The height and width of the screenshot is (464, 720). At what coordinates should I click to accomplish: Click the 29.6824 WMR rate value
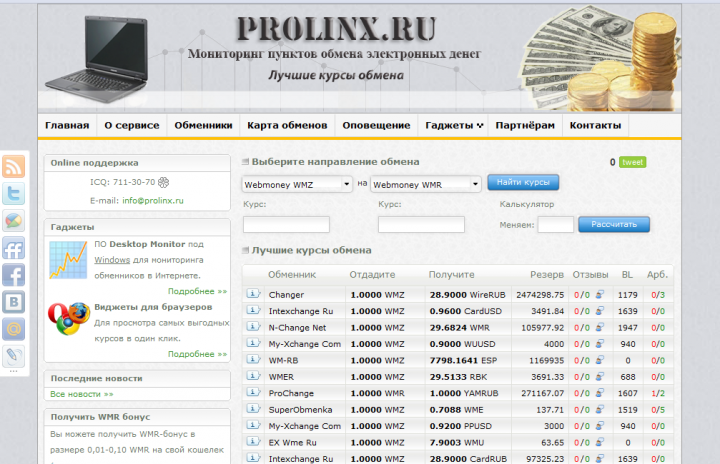[x=460, y=328]
